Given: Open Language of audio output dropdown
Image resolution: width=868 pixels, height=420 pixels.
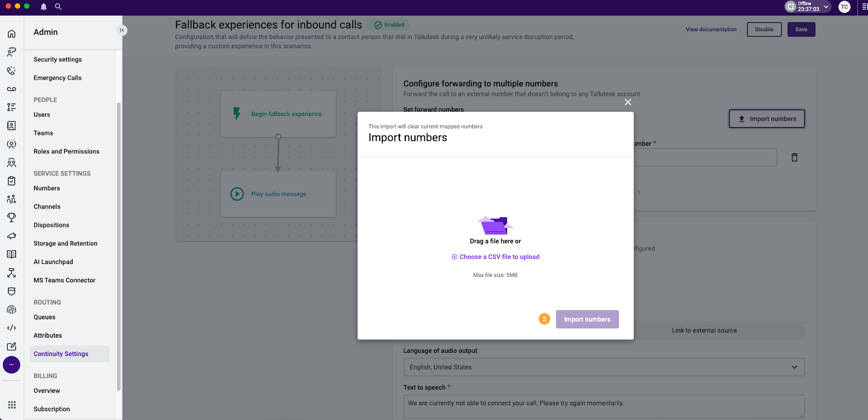Looking at the screenshot, I should (x=603, y=367).
